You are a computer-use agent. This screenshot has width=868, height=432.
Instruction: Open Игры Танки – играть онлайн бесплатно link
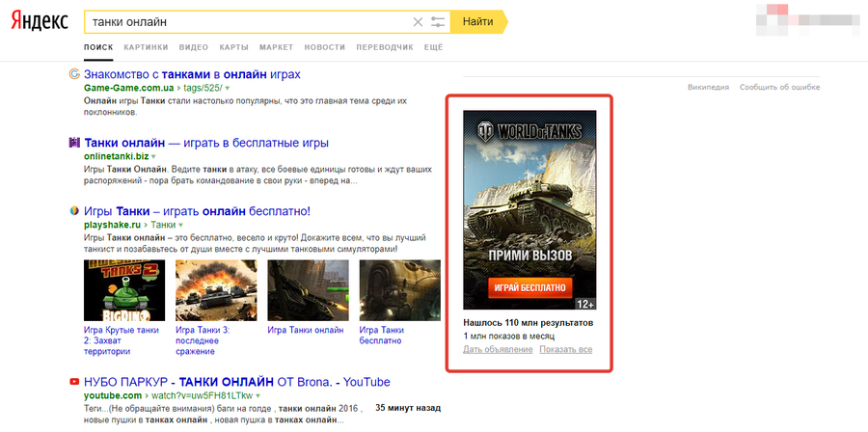[x=197, y=211]
